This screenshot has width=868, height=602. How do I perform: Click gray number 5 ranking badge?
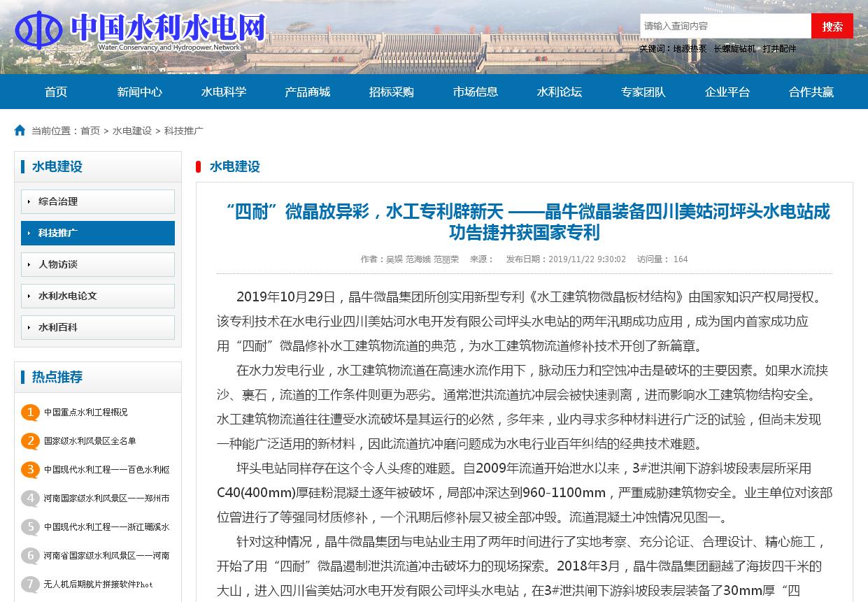(x=30, y=527)
